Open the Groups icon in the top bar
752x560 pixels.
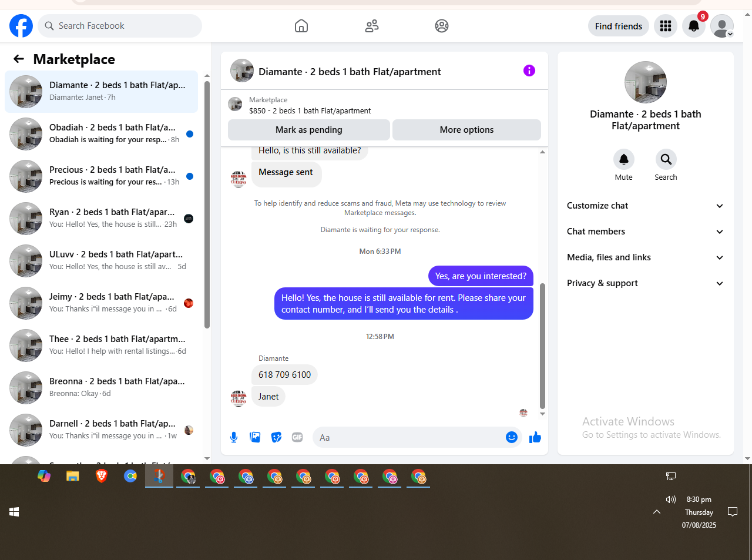(x=442, y=26)
